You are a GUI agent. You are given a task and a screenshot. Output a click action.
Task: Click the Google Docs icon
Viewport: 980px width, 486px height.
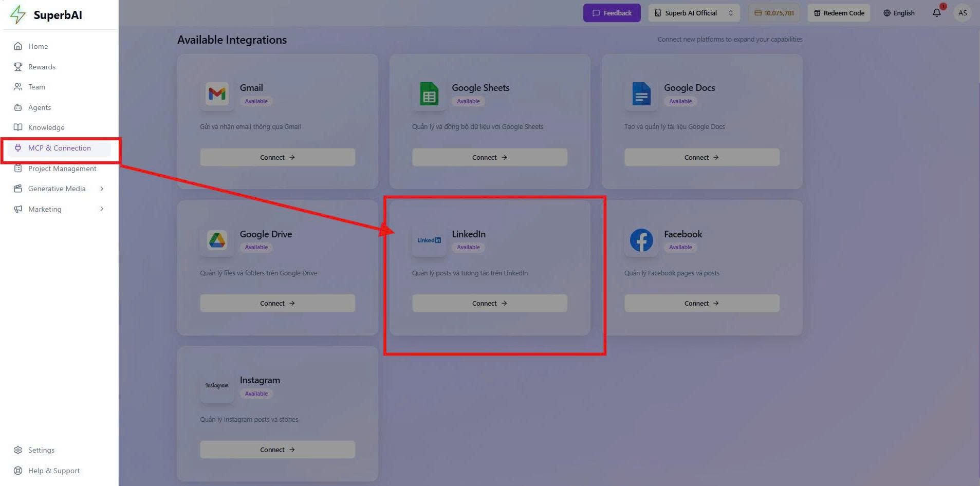[x=641, y=94]
